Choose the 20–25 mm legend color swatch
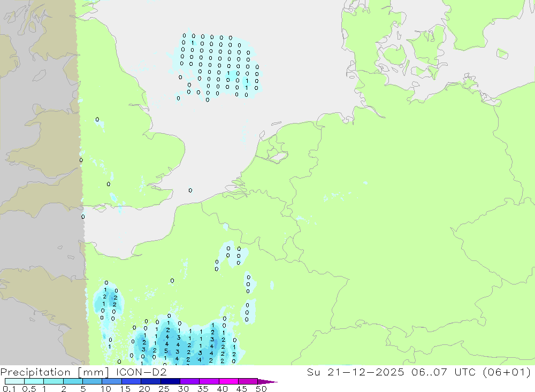This screenshot has height=392, width=535. coord(151,381)
